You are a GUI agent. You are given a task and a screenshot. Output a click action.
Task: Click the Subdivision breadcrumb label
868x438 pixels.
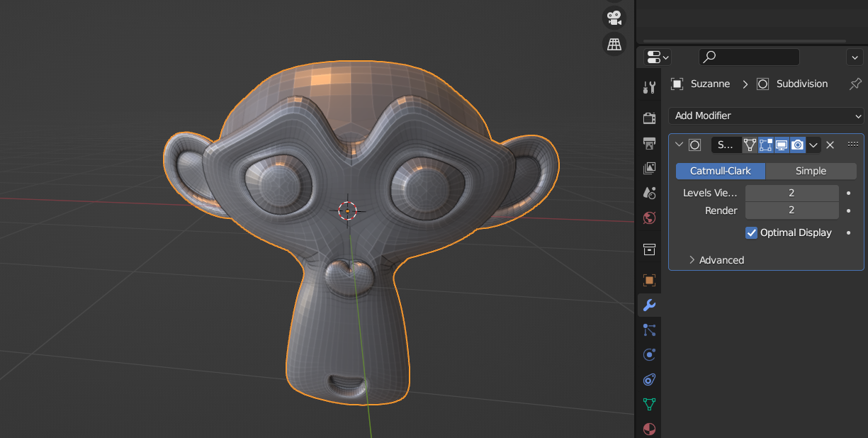(x=802, y=84)
